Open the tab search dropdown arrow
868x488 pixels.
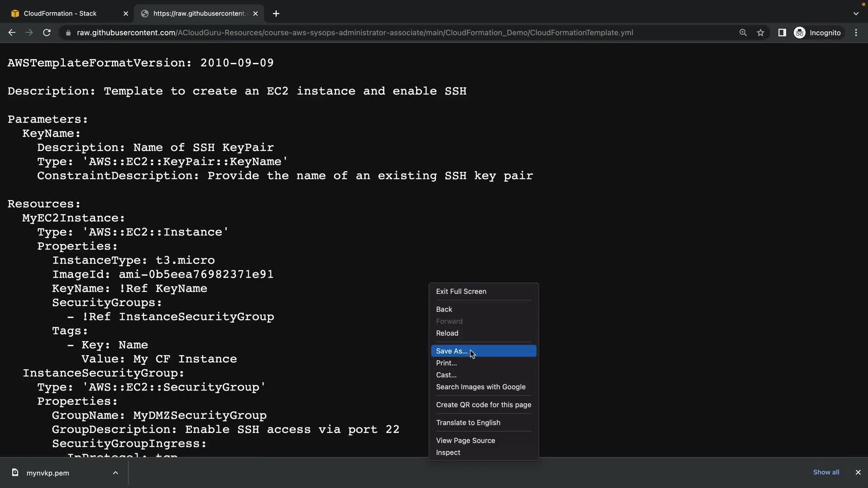tap(855, 14)
